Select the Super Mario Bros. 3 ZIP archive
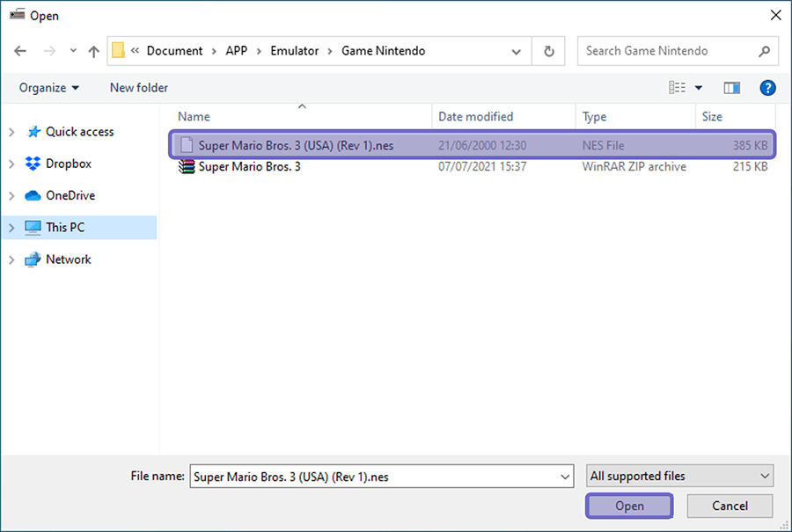Screen dimensions: 792x532 pos(473,166)
